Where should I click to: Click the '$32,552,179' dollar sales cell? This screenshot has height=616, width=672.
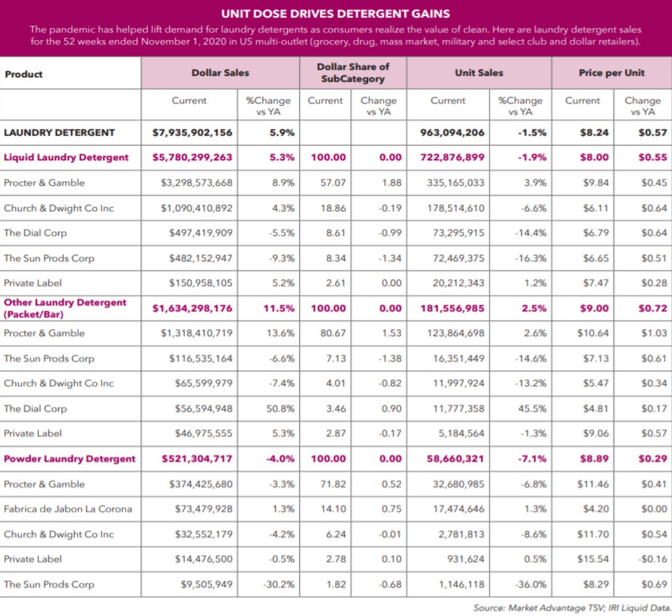[x=203, y=534]
